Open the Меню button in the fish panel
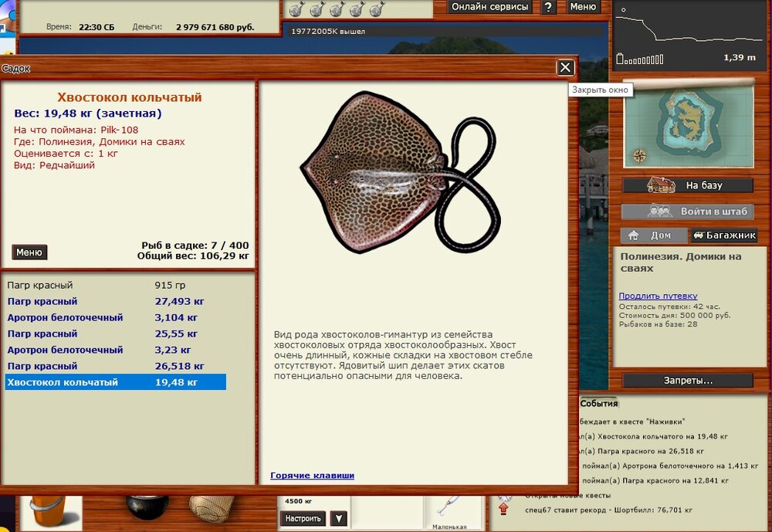Screen dimensions: 772x532 (x=29, y=252)
